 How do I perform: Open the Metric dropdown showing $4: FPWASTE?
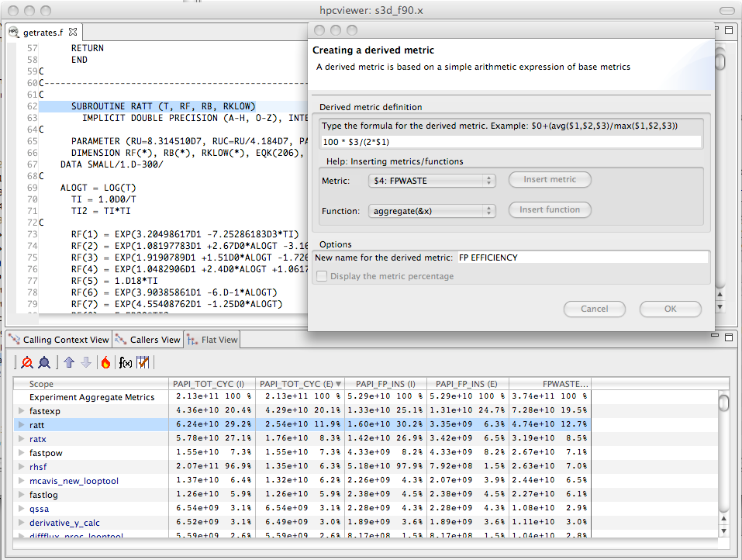[x=432, y=180]
